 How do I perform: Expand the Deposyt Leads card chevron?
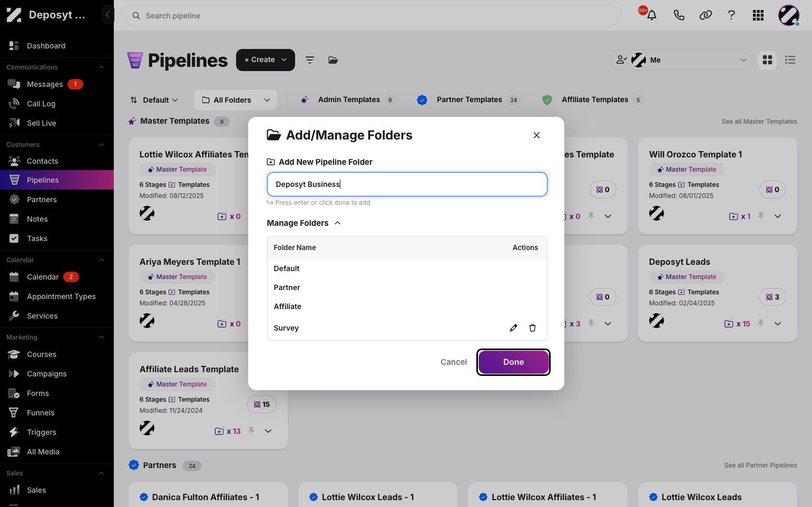(x=778, y=323)
